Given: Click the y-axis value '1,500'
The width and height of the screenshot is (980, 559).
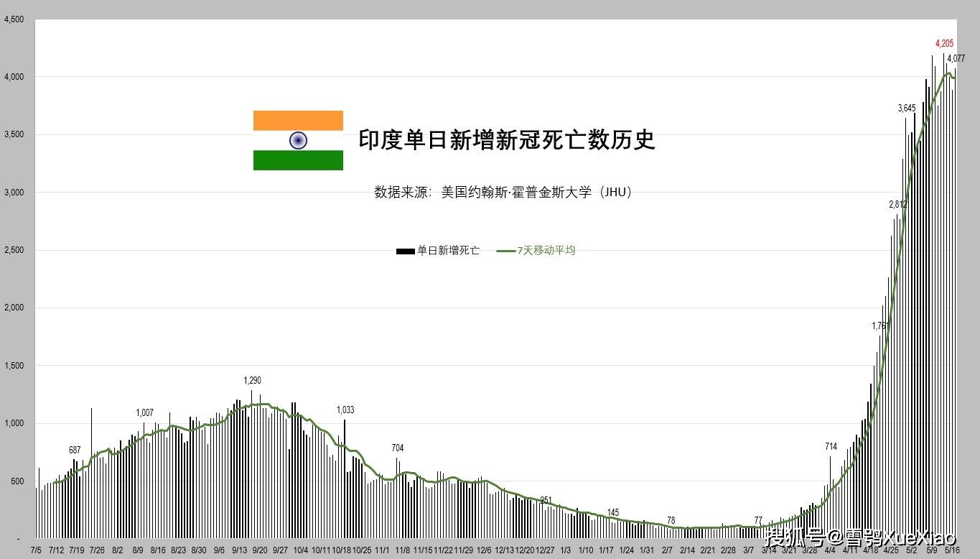Looking at the screenshot, I should [x=14, y=366].
